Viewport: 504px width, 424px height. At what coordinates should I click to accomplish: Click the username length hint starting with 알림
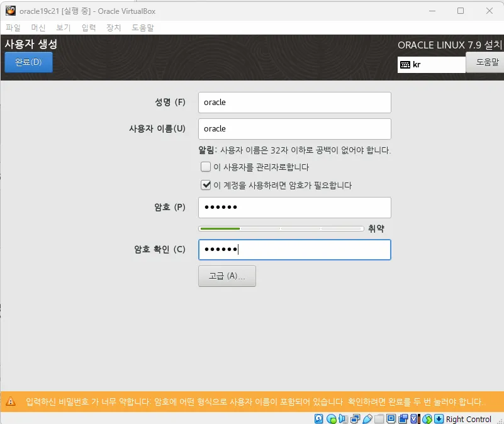point(294,150)
